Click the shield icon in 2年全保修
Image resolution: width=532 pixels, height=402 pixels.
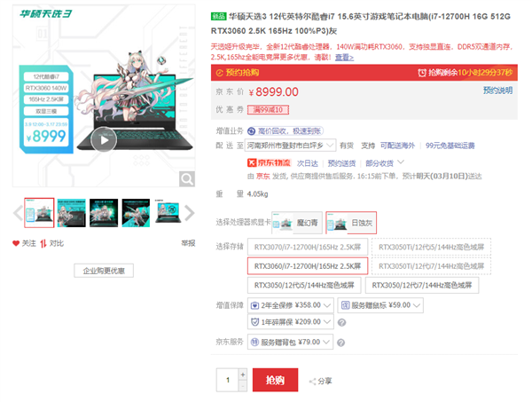[x=254, y=305]
